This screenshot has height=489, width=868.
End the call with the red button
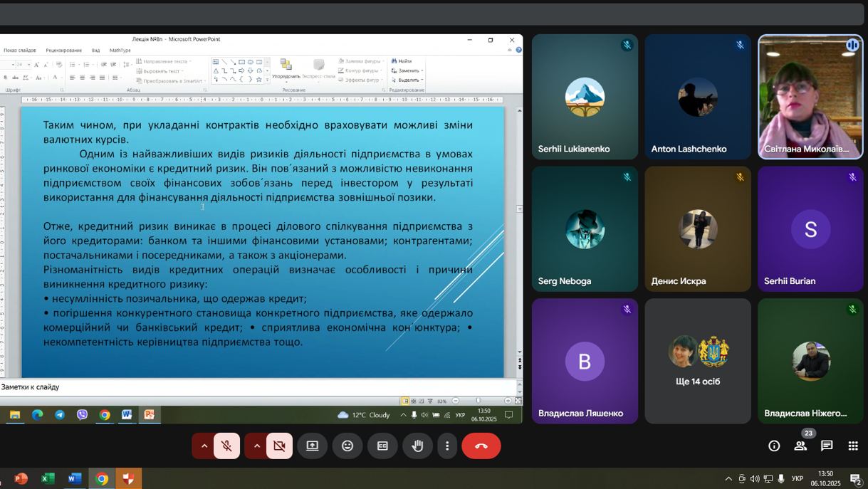481,446
